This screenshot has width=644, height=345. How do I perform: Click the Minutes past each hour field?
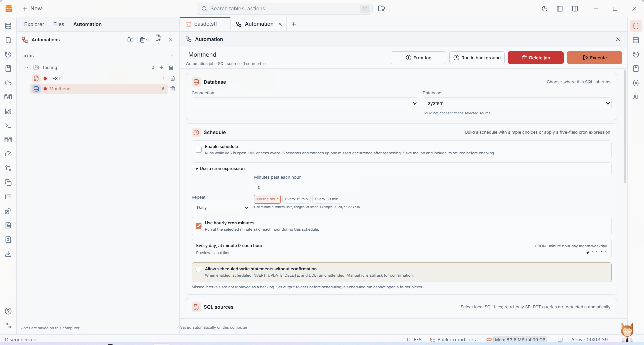pyautogui.click(x=307, y=187)
